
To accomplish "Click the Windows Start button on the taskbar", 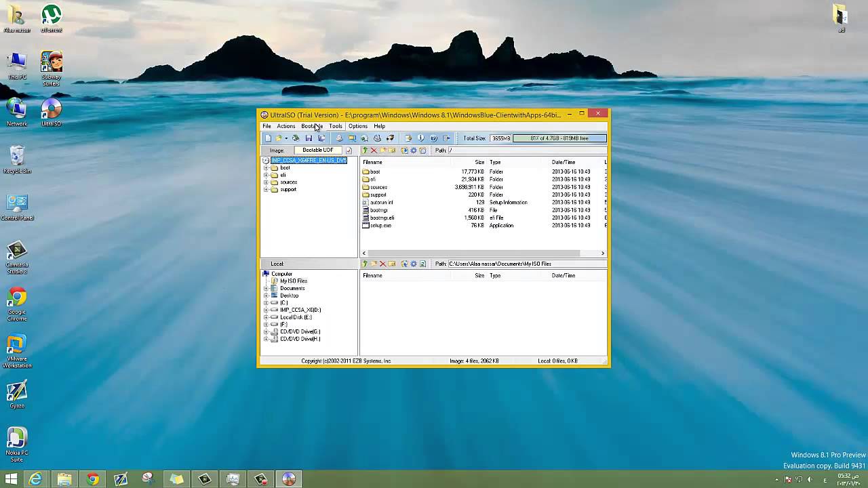I will [11, 480].
